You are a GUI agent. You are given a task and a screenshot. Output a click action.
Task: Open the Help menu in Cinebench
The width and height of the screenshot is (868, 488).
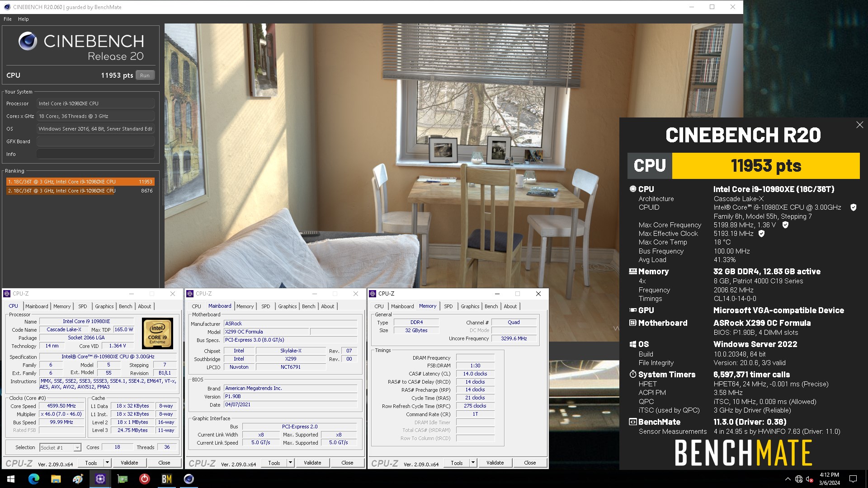24,19
